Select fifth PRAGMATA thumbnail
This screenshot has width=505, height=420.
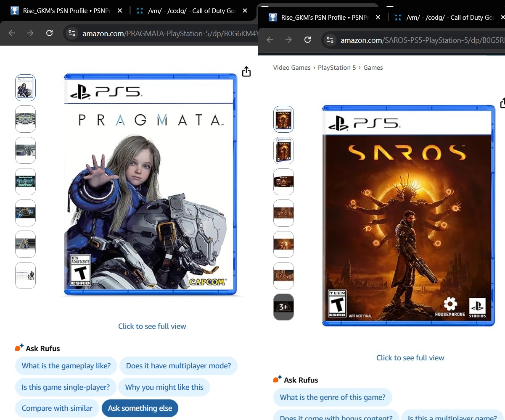point(26,213)
